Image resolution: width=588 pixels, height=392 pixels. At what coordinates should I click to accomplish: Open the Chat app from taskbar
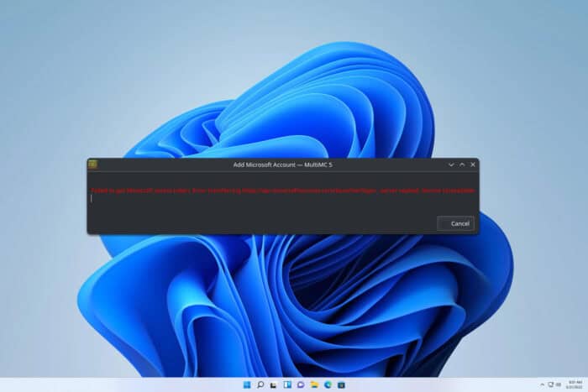(301, 385)
